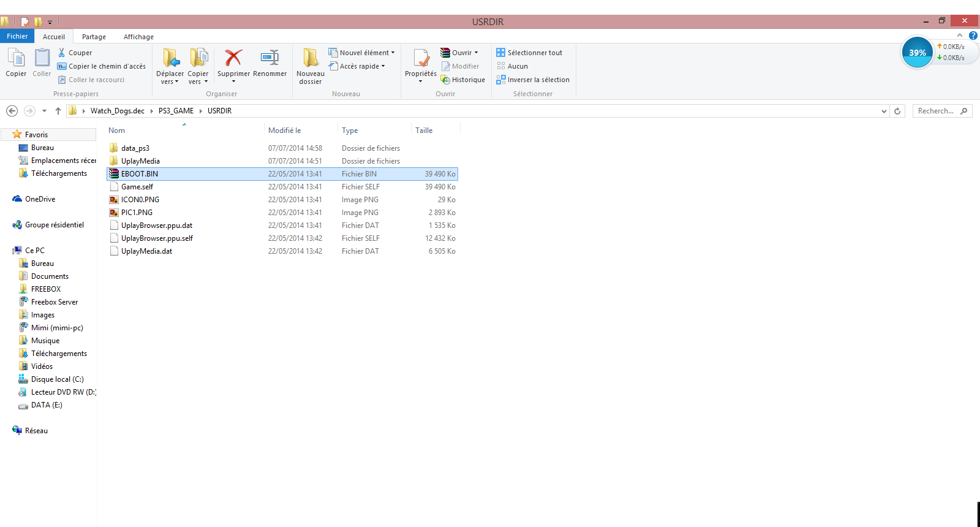Image resolution: width=980 pixels, height=527 pixels.
Task: Click the Forward navigation arrow
Action: (x=29, y=111)
